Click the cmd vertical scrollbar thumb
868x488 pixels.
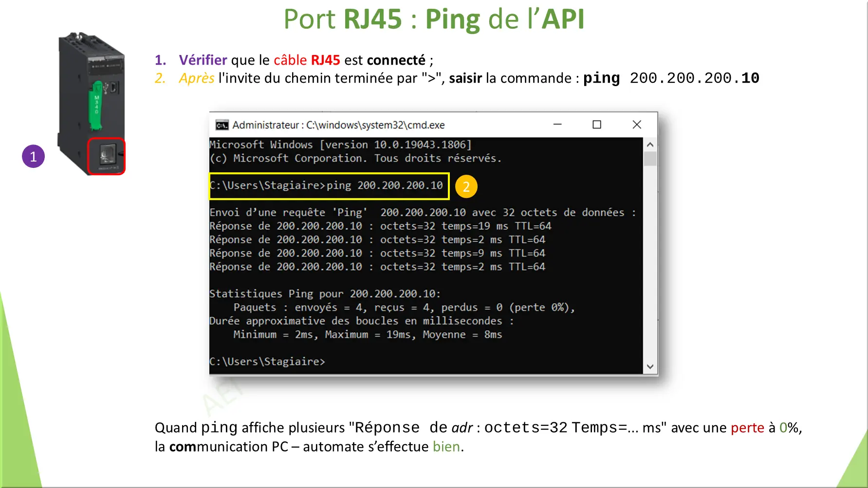(650, 159)
